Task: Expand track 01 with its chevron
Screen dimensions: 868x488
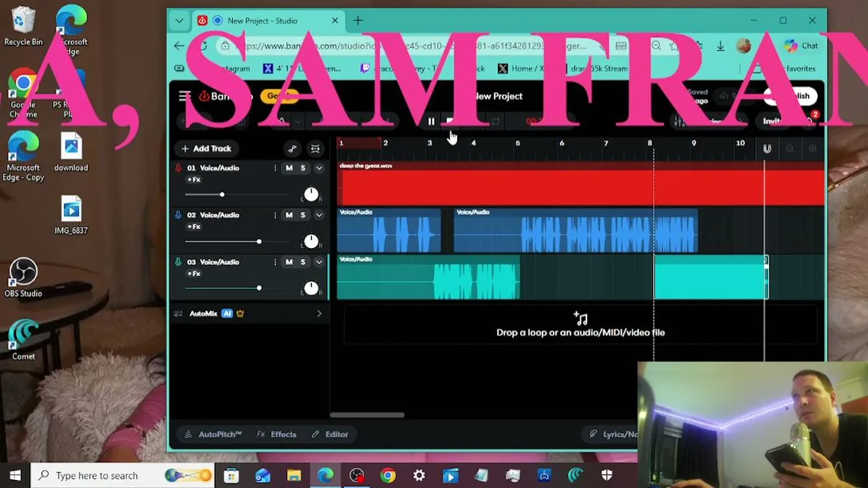Action: coord(319,168)
